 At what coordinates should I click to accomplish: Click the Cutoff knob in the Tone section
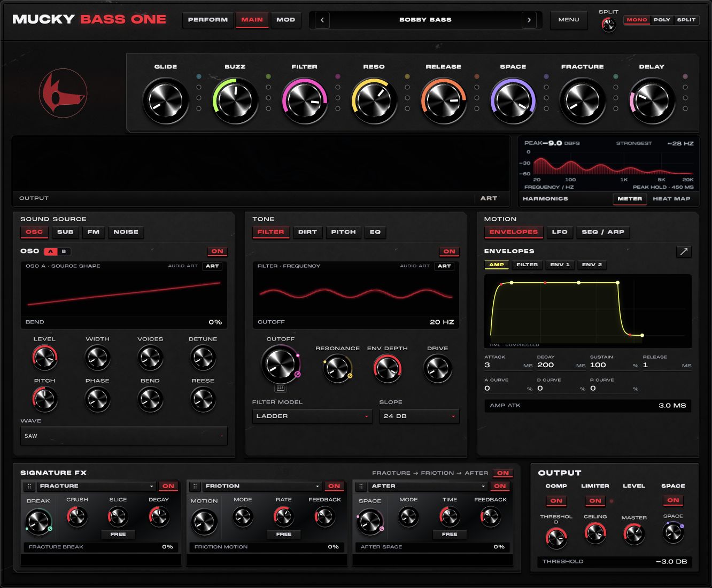(280, 363)
